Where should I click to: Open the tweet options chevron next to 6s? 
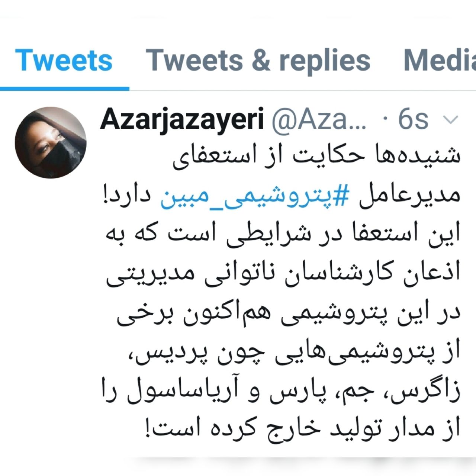tap(451, 120)
